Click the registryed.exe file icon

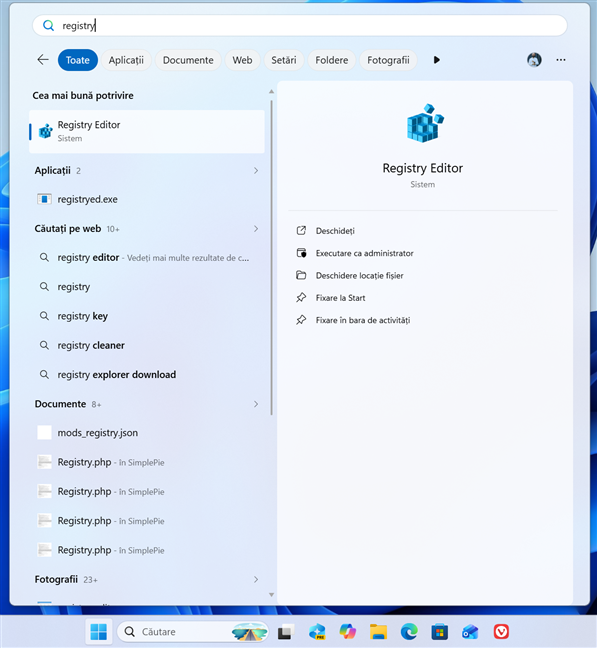pos(44,199)
